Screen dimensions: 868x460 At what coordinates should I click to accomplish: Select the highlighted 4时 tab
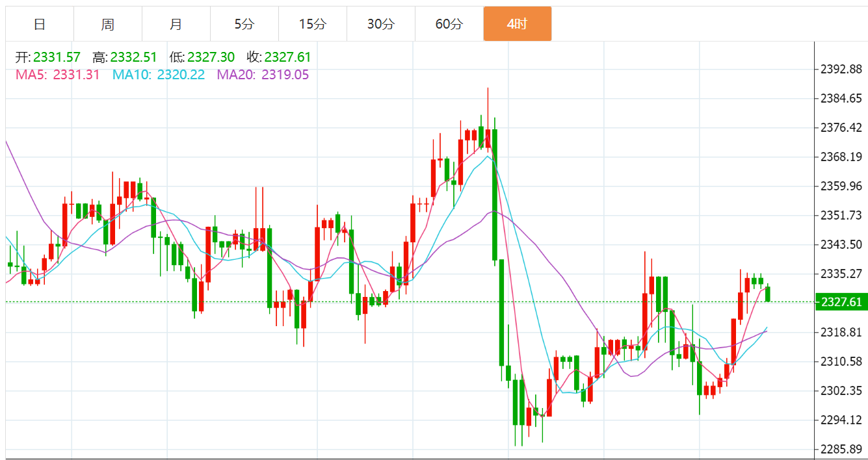[x=518, y=24]
